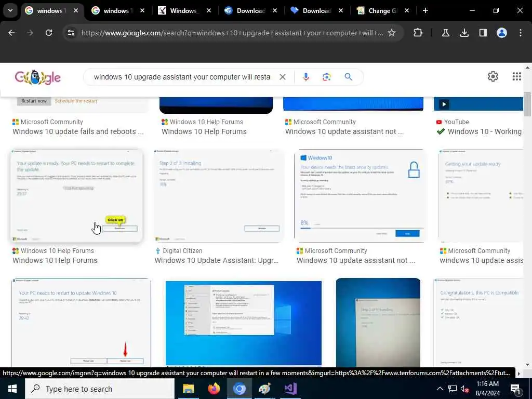
Task: Open 'Your update is ready' image thumbnail
Action: coord(77,196)
